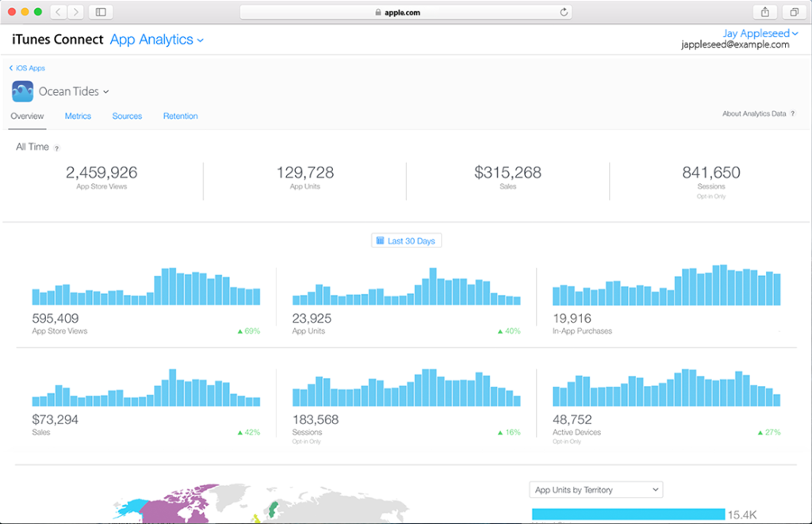Switch to the Metrics tab
The image size is (812, 524).
(78, 116)
